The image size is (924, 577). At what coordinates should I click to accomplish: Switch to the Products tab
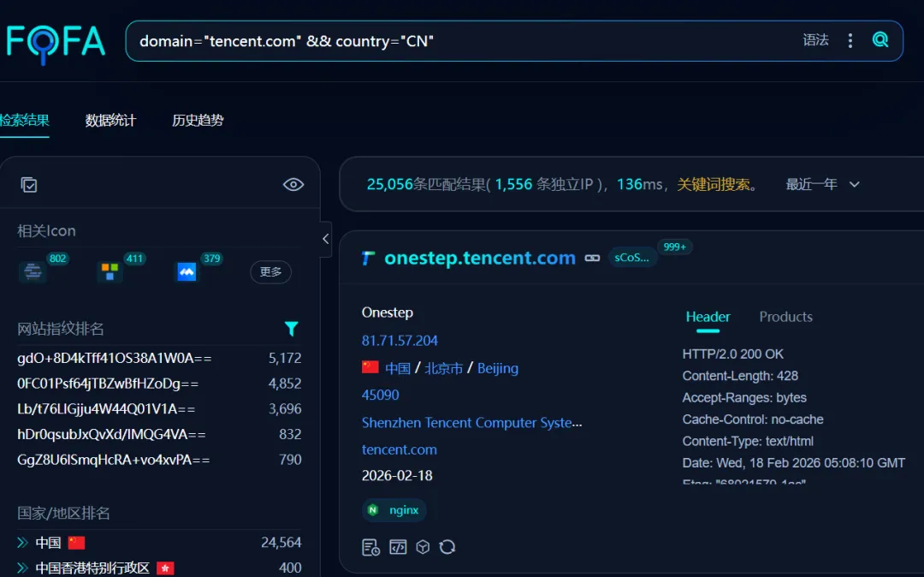point(785,317)
